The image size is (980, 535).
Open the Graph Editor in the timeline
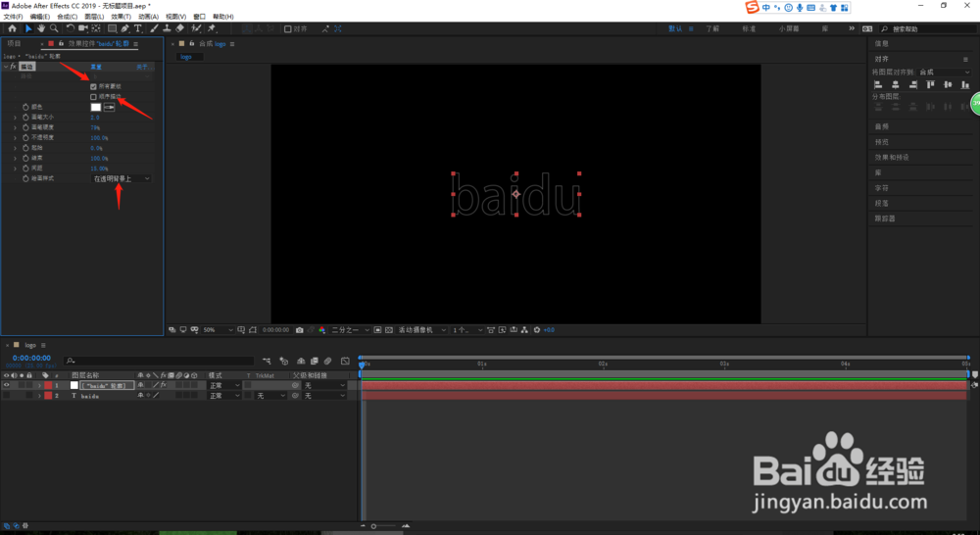point(345,361)
